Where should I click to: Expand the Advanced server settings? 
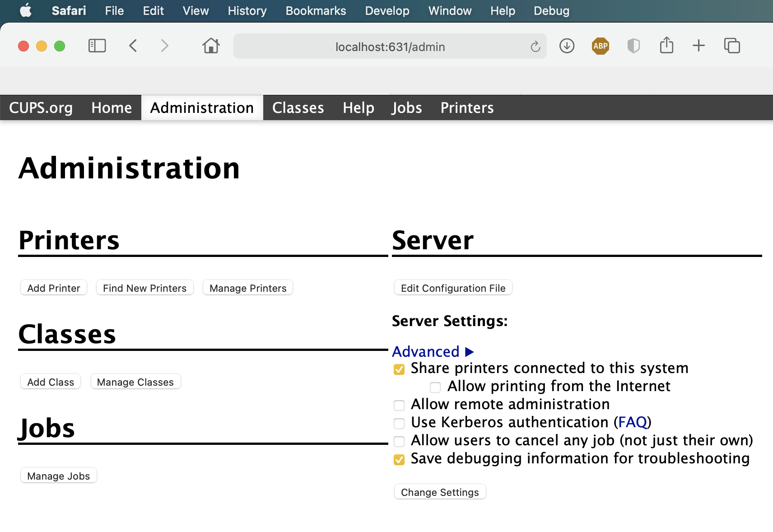pos(432,351)
